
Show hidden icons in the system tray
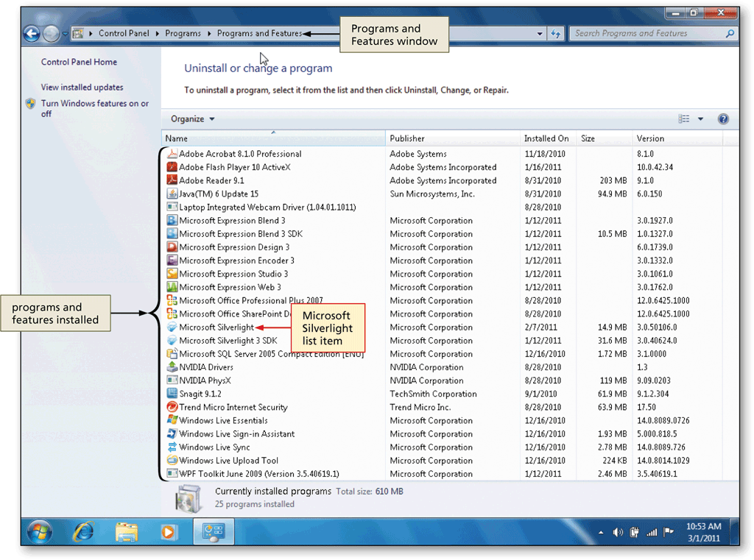pos(601,533)
